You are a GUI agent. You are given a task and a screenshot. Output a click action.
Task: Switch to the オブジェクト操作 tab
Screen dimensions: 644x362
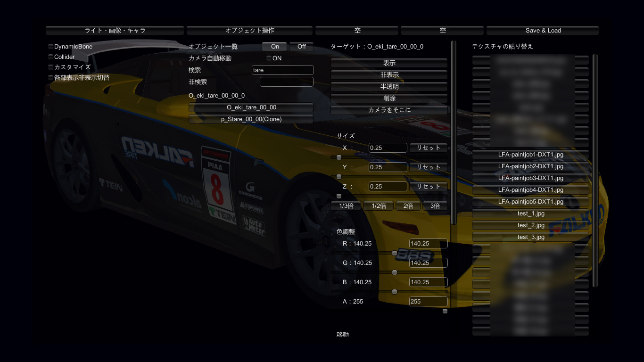[x=250, y=31]
